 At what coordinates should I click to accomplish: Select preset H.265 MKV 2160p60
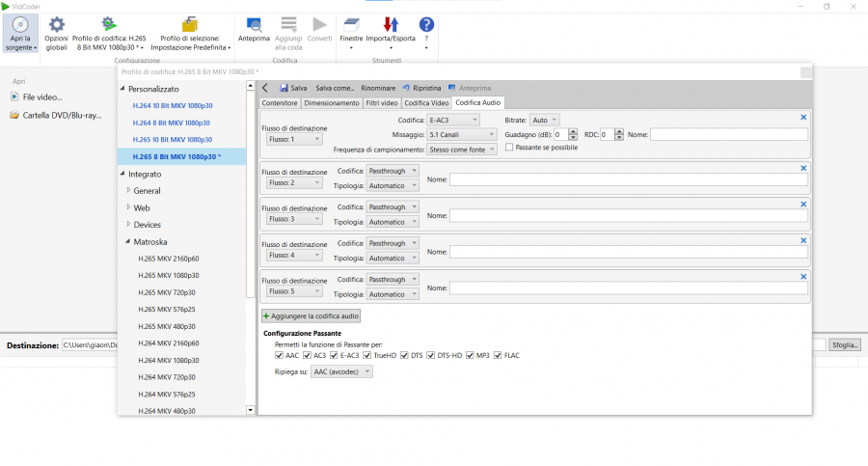(x=168, y=259)
